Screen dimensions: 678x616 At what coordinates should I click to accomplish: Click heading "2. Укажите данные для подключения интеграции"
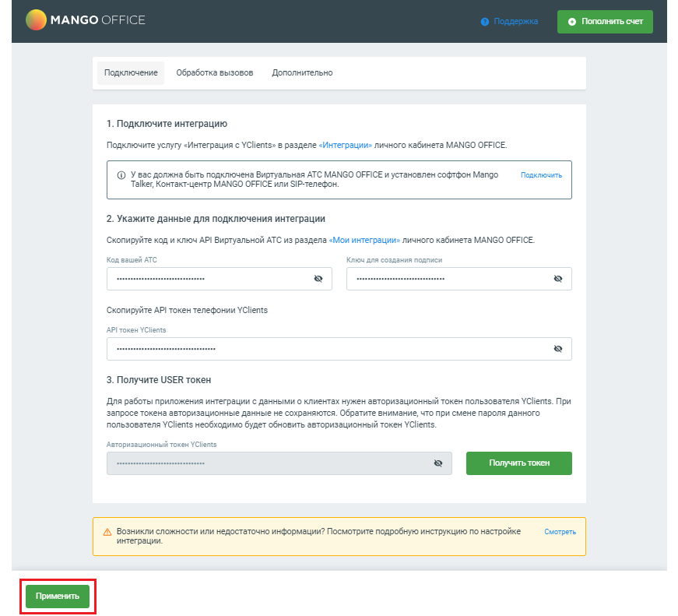coord(216,219)
